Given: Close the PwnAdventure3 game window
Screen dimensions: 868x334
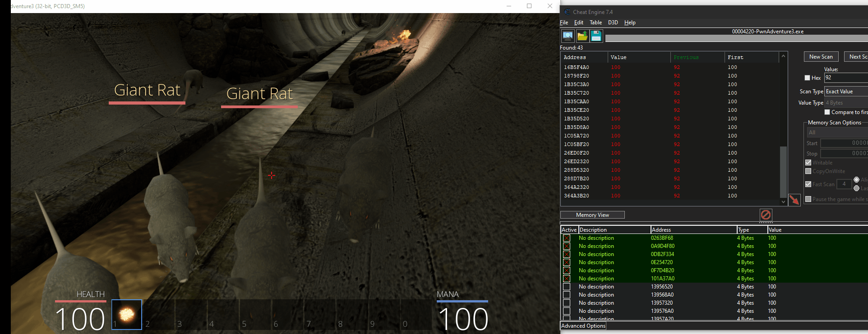Looking at the screenshot, I should pyautogui.click(x=549, y=6).
